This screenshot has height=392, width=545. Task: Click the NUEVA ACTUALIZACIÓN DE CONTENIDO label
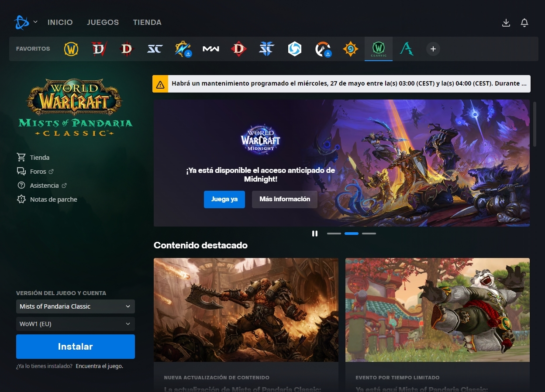click(x=217, y=378)
